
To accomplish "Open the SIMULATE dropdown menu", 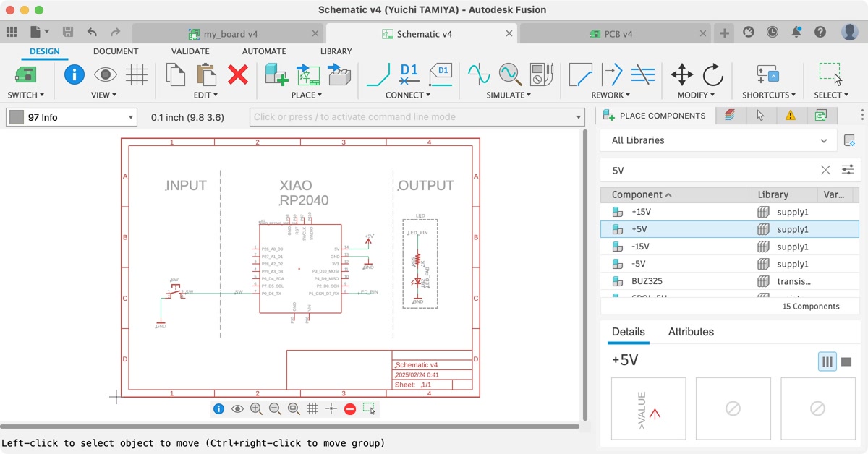I will pyautogui.click(x=509, y=95).
